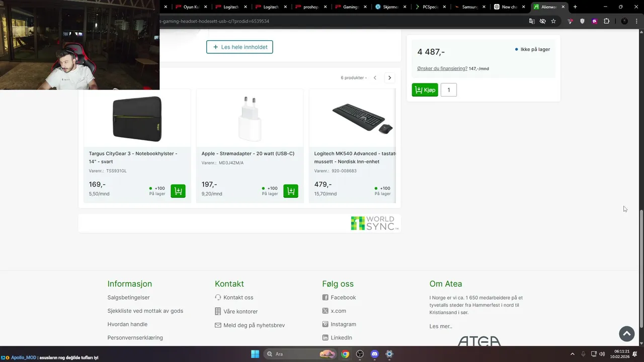Click the price 4 487,-
The height and width of the screenshot is (362, 644).
431,52
